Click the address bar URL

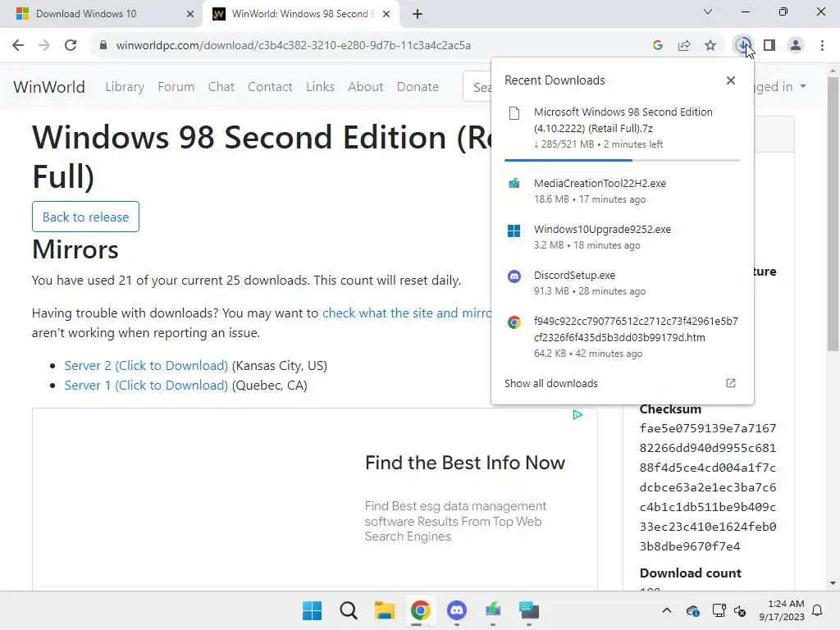click(x=294, y=46)
